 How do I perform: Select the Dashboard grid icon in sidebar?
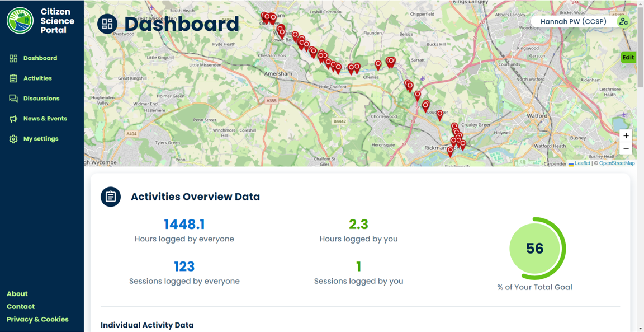click(x=12, y=58)
